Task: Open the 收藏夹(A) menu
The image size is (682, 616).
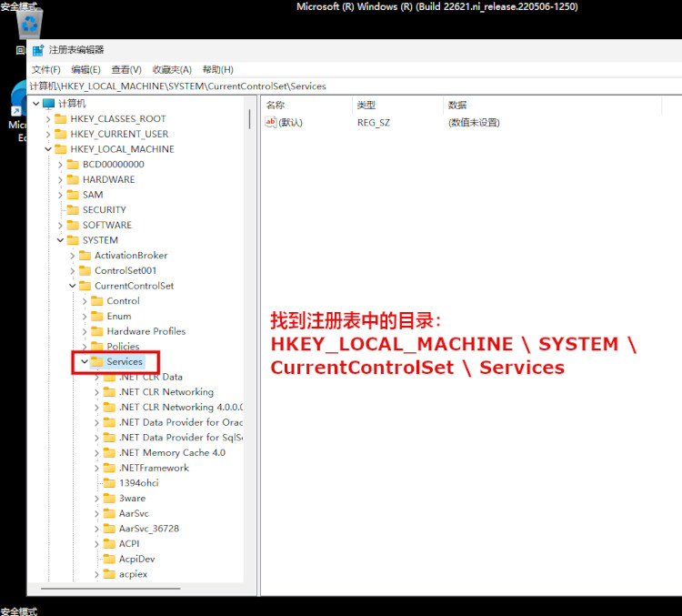Action: click(172, 70)
